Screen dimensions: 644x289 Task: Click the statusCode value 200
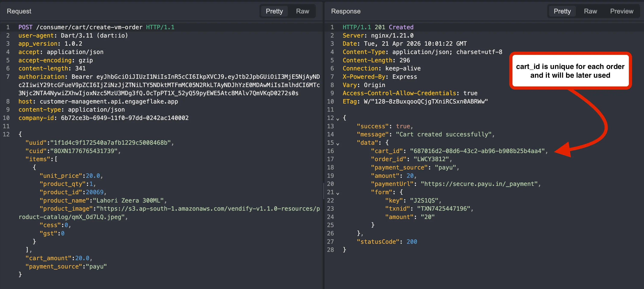click(411, 242)
